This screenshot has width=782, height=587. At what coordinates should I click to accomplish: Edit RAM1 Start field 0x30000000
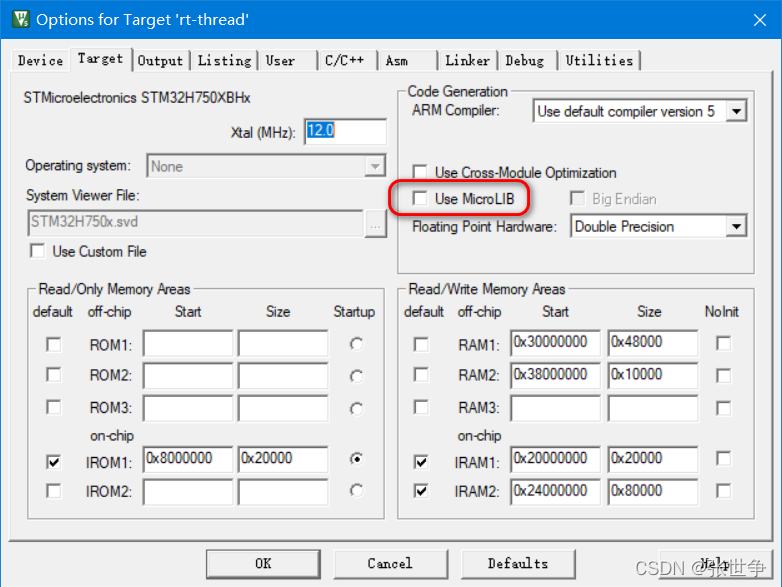tap(556, 343)
